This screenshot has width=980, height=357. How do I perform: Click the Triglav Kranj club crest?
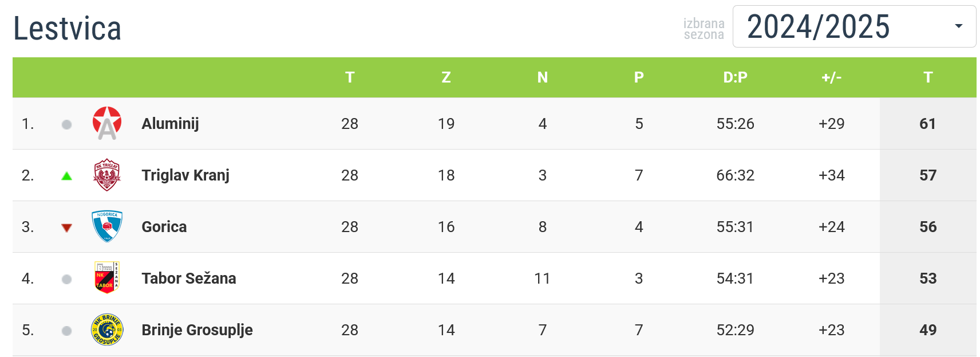pyautogui.click(x=107, y=175)
